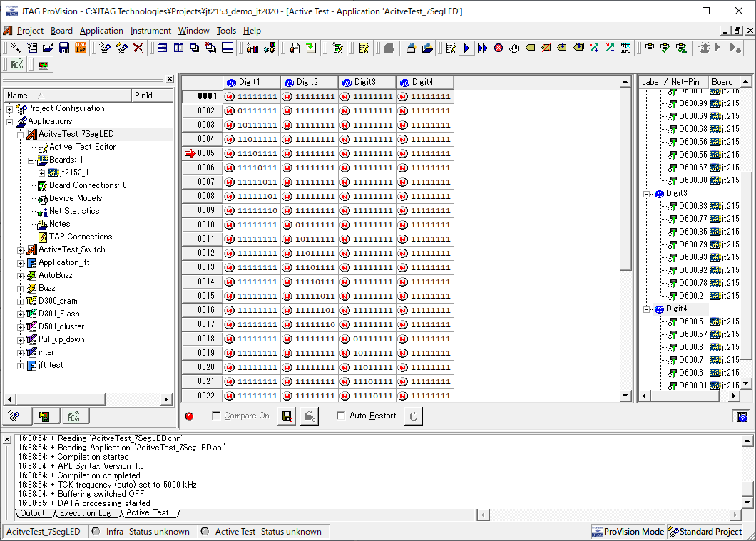This screenshot has height=541, width=756.
Task: Click the Digit1 column header
Action: pos(252,83)
